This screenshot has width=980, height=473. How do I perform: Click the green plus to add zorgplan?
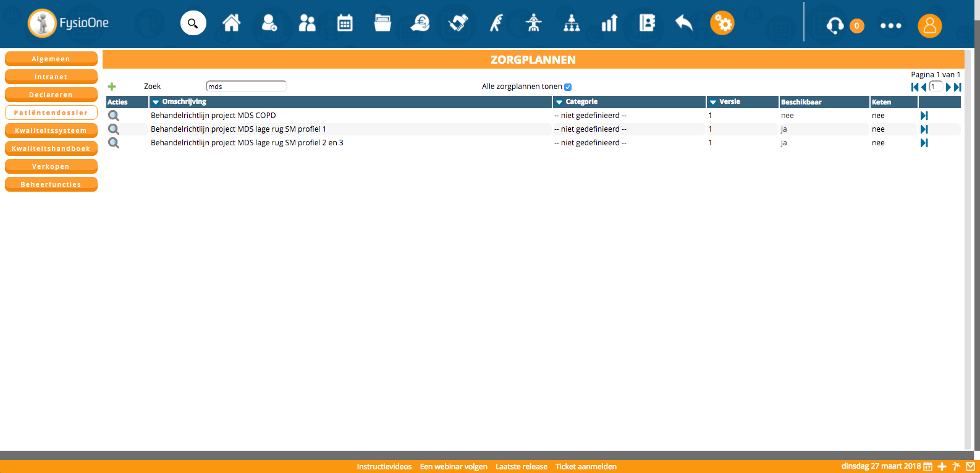(112, 87)
